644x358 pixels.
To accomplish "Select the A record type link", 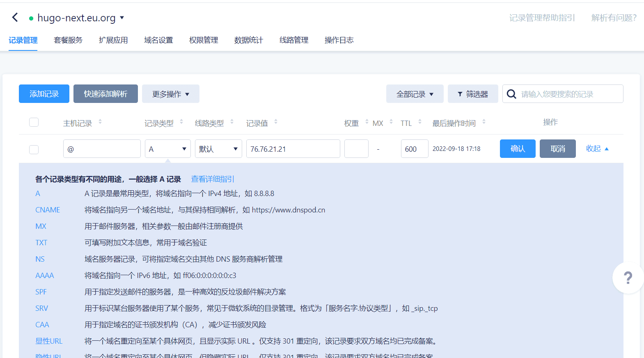I will coord(38,194).
